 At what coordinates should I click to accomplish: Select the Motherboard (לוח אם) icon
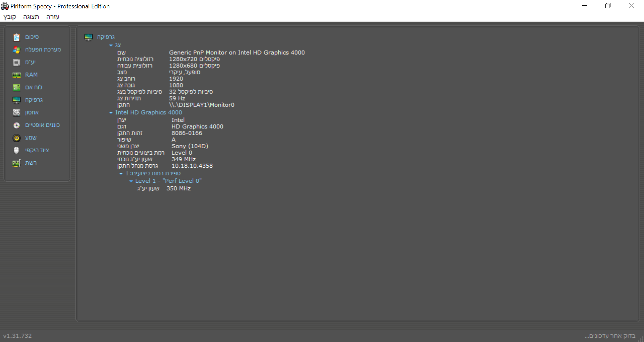point(16,88)
